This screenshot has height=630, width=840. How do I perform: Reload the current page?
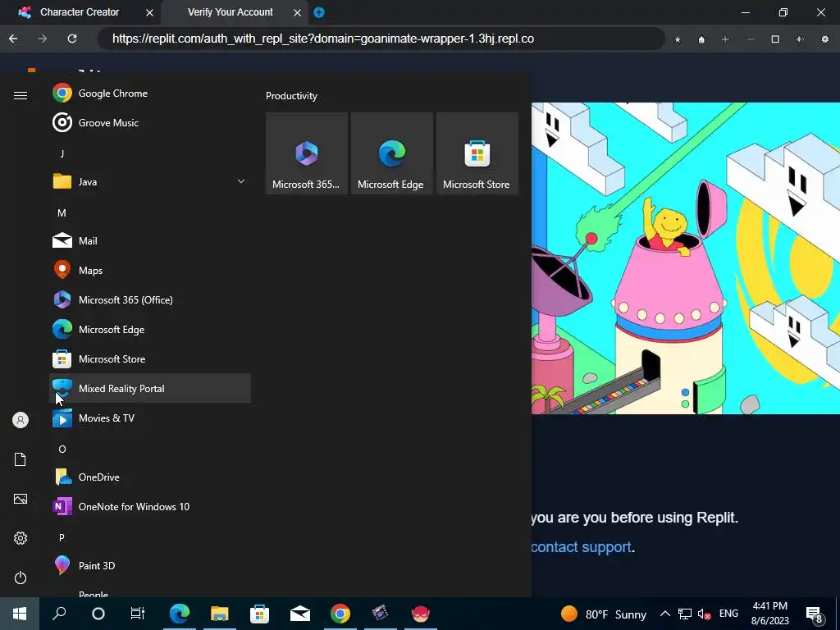72,39
